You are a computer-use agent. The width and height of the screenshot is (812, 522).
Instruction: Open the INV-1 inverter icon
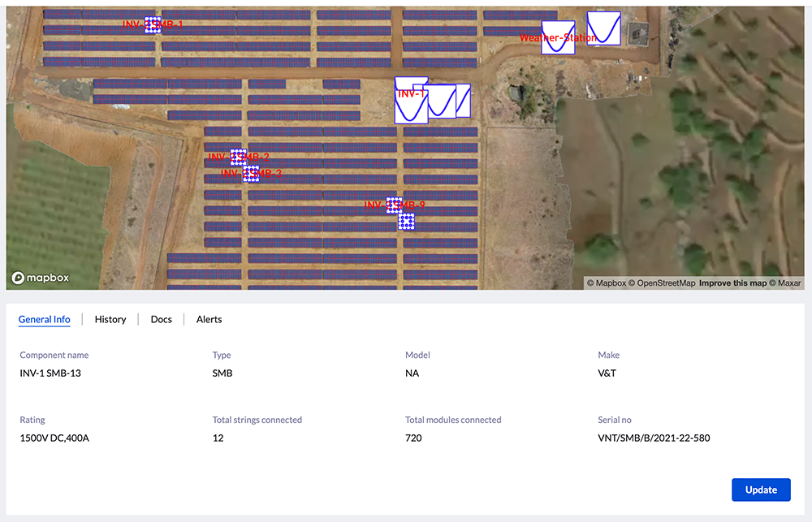click(411, 106)
